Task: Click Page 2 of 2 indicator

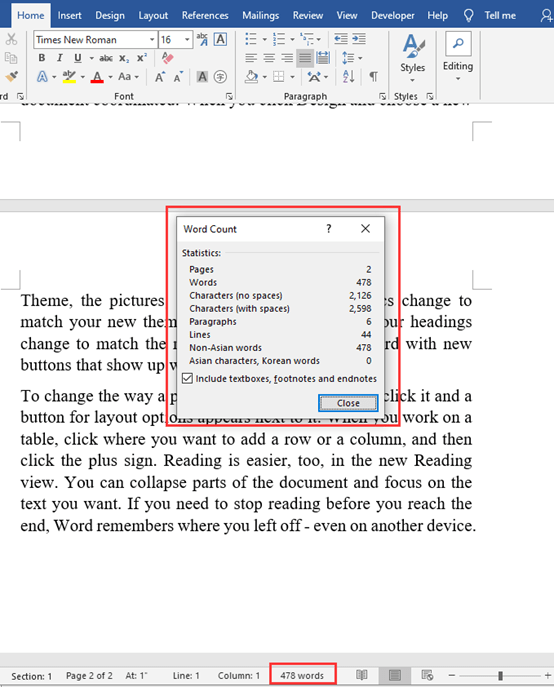Action: [x=89, y=675]
